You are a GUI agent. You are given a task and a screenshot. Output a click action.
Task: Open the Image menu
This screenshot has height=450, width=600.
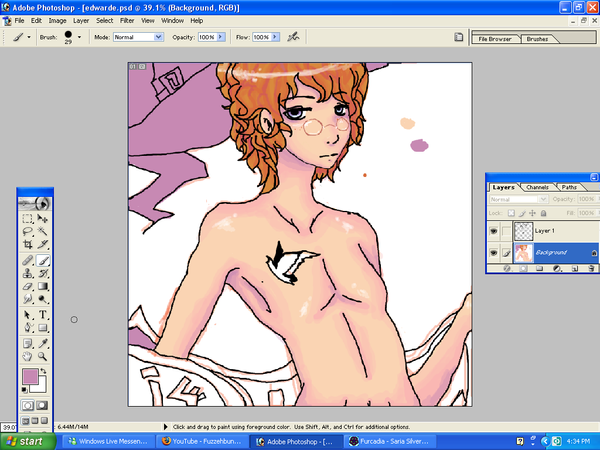click(x=57, y=21)
